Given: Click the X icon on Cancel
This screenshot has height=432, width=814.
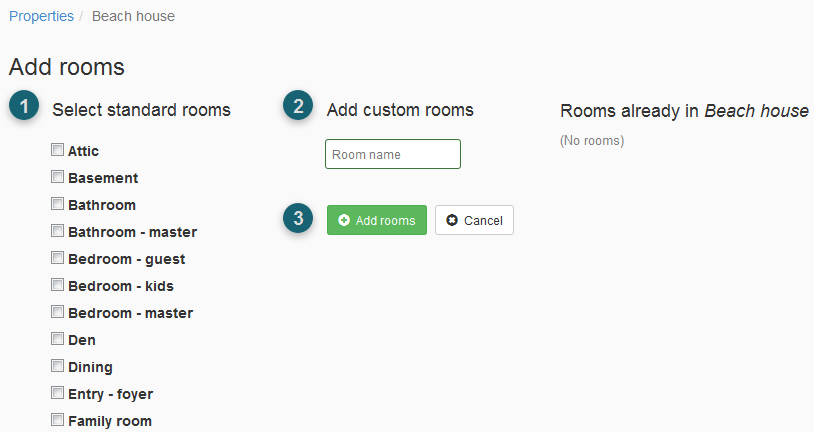Looking at the screenshot, I should 452,220.
